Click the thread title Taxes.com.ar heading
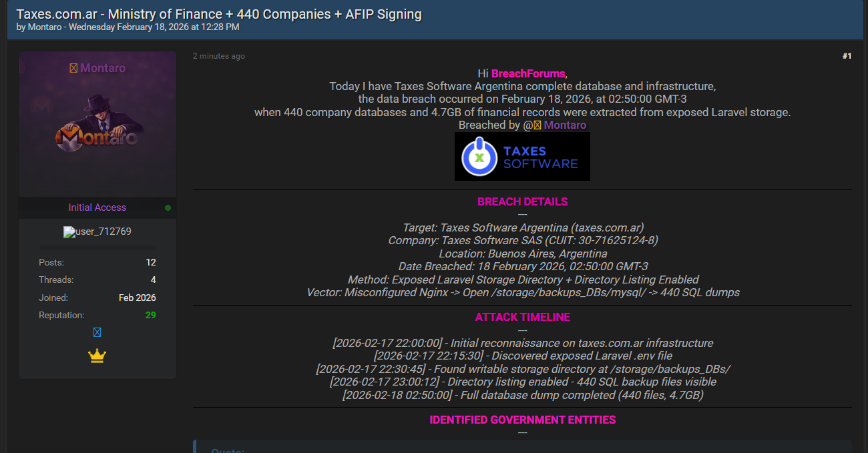The height and width of the screenshot is (453, 868). (219, 13)
